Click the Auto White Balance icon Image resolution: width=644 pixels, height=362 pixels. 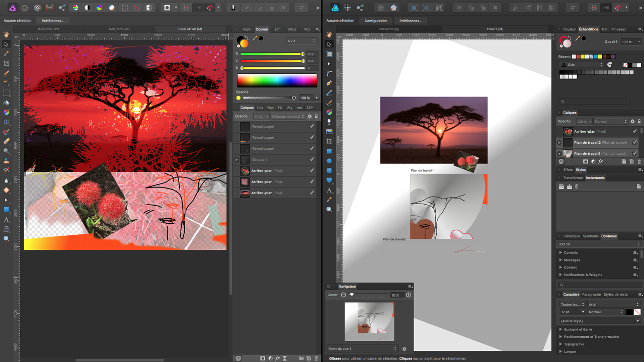coord(111,8)
